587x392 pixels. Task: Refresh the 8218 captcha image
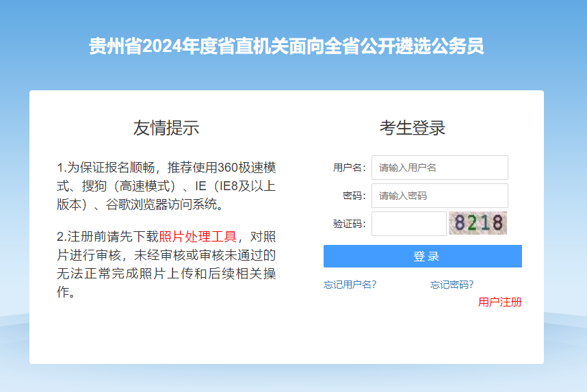pyautogui.click(x=478, y=223)
